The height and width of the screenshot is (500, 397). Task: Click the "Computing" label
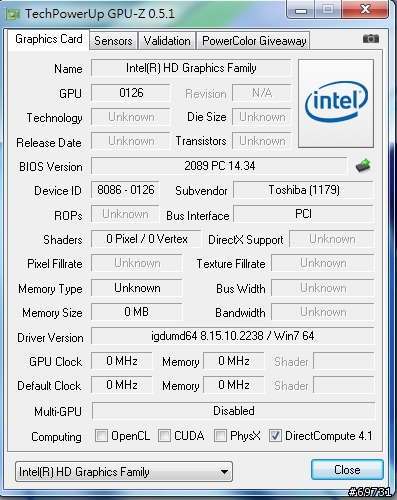click(56, 437)
